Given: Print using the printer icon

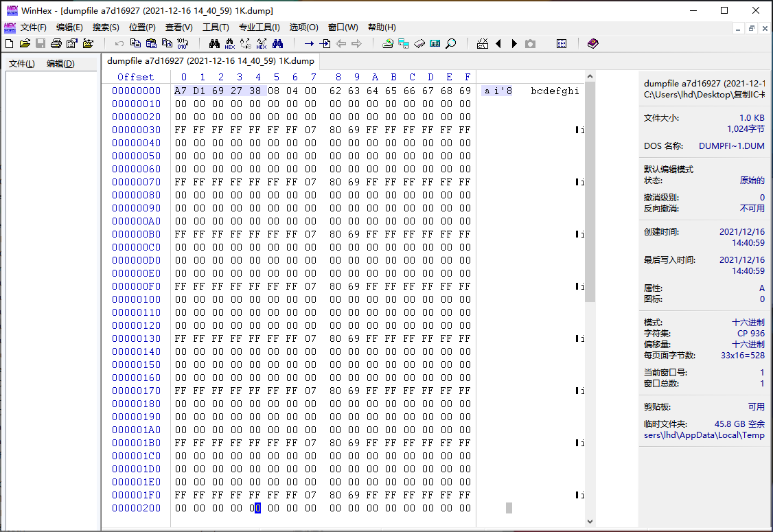Looking at the screenshot, I should click(56, 43).
